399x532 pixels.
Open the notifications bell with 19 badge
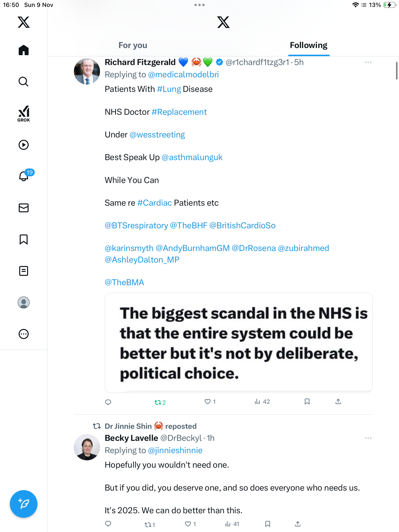[x=24, y=176]
